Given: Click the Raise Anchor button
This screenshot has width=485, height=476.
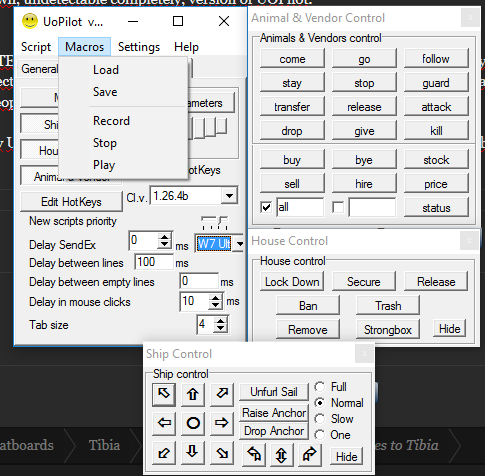Looking at the screenshot, I should point(274,413).
